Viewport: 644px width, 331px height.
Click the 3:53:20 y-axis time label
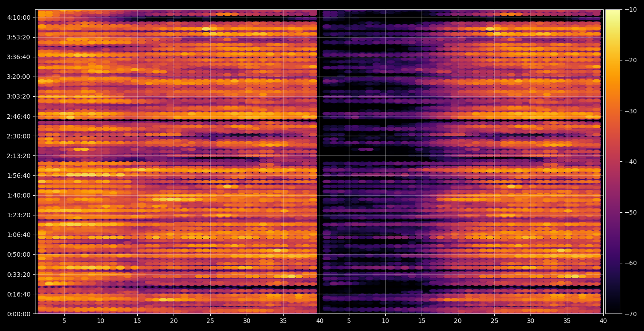click(x=19, y=37)
